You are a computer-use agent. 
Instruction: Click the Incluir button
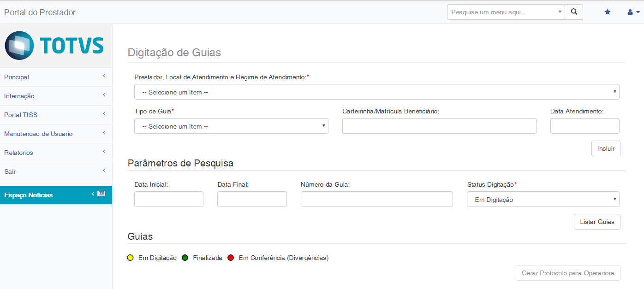pyautogui.click(x=606, y=148)
